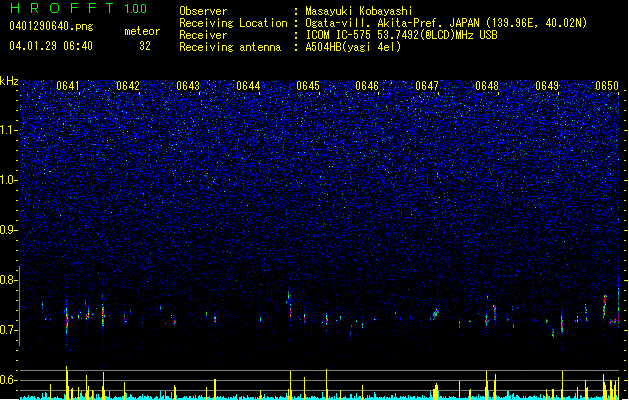Click the 0644 time marker
This screenshot has height=400, width=629.
click(248, 86)
